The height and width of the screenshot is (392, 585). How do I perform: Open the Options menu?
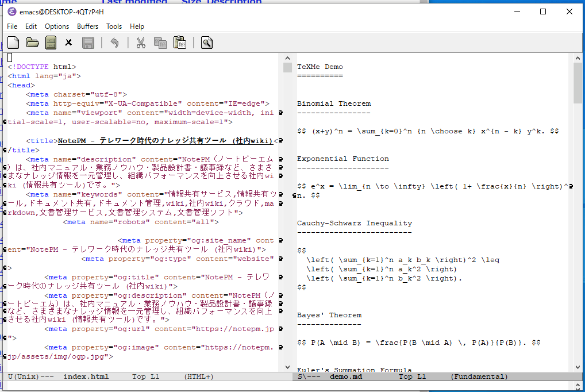click(x=57, y=26)
